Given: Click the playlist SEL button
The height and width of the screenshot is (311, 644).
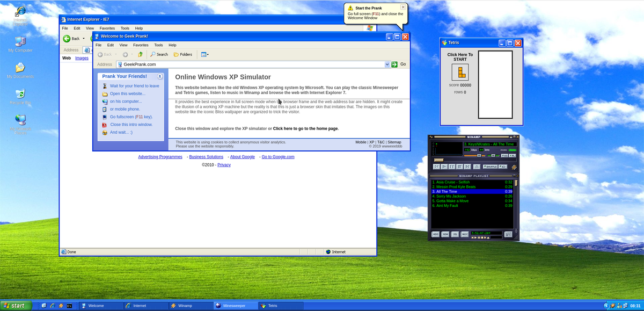Looking at the screenshot, I should coord(455,234).
